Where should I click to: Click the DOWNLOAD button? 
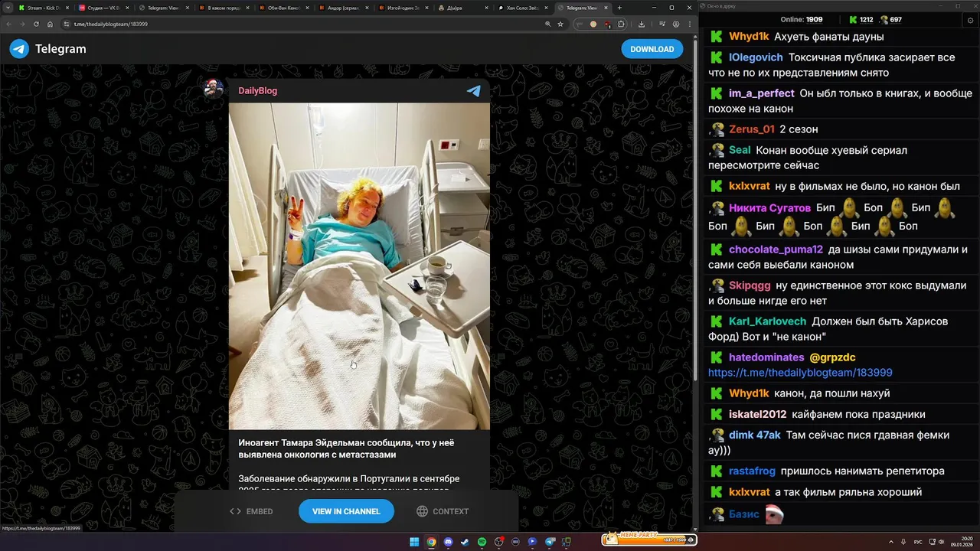pos(652,49)
